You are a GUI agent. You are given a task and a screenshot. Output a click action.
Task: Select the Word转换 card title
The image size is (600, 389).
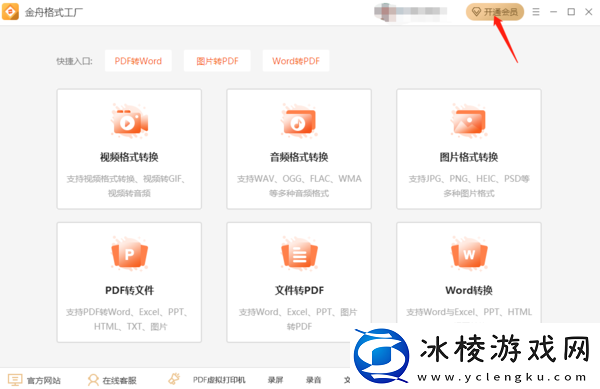click(469, 290)
